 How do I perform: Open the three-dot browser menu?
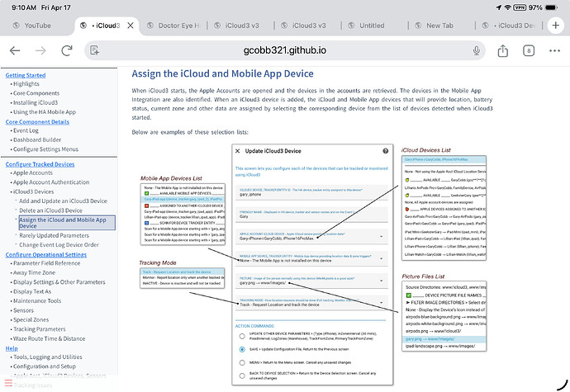pyautogui.click(x=555, y=50)
